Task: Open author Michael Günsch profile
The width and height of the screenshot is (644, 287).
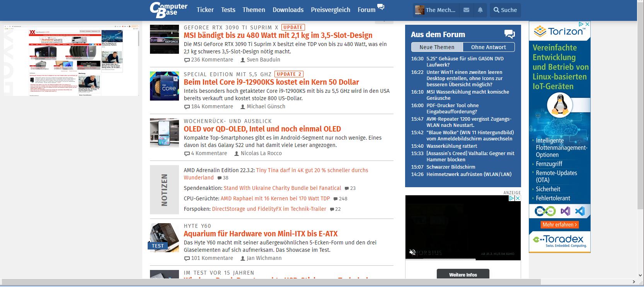Action: (x=263, y=106)
